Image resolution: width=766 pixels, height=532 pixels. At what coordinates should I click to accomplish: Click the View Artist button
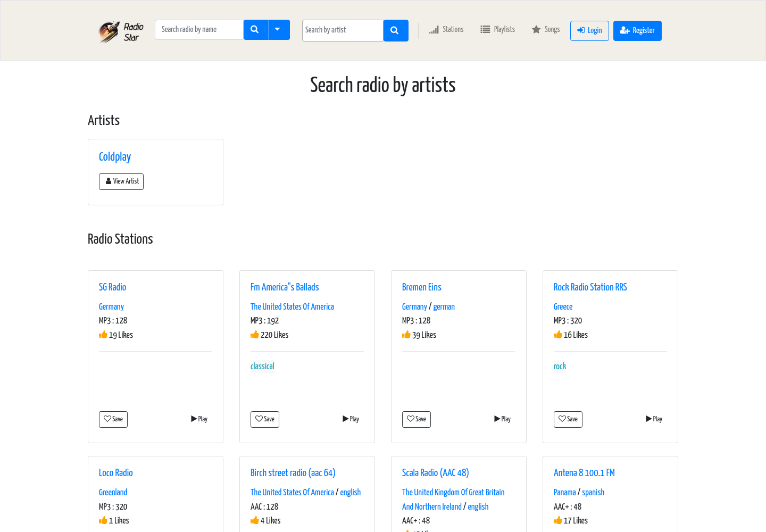(x=121, y=181)
